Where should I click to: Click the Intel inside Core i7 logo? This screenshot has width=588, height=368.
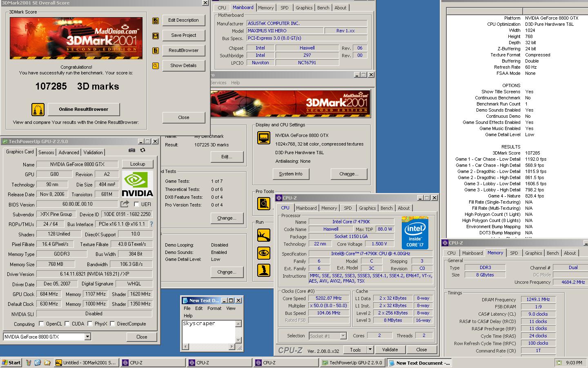pyautogui.click(x=415, y=233)
